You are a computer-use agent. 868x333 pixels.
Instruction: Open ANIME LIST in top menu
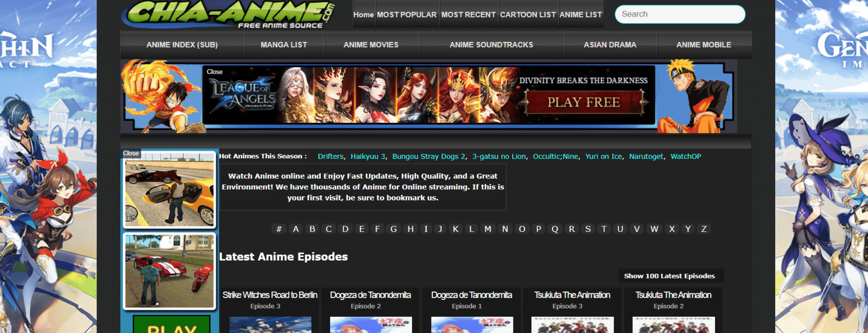pyautogui.click(x=581, y=15)
